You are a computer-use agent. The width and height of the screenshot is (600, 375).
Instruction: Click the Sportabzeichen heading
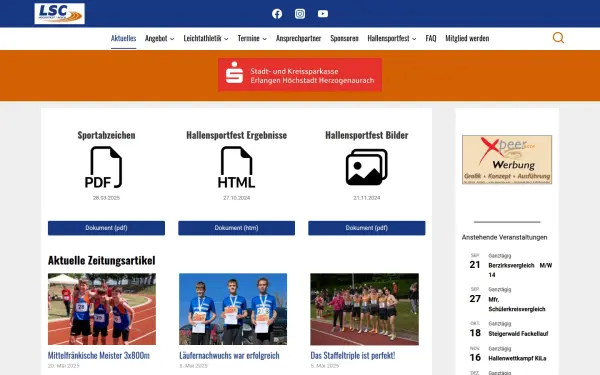106,135
